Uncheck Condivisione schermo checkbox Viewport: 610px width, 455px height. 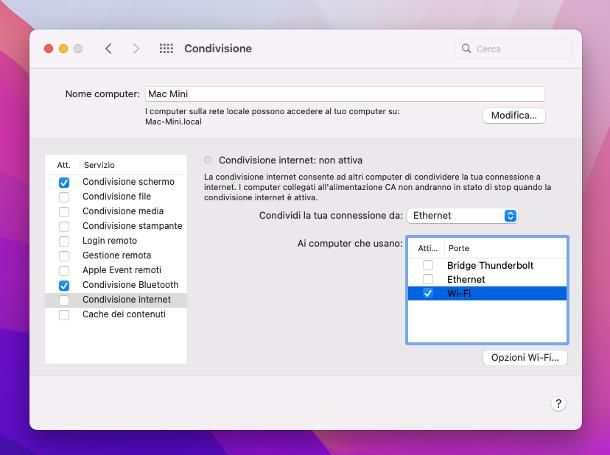(64, 182)
